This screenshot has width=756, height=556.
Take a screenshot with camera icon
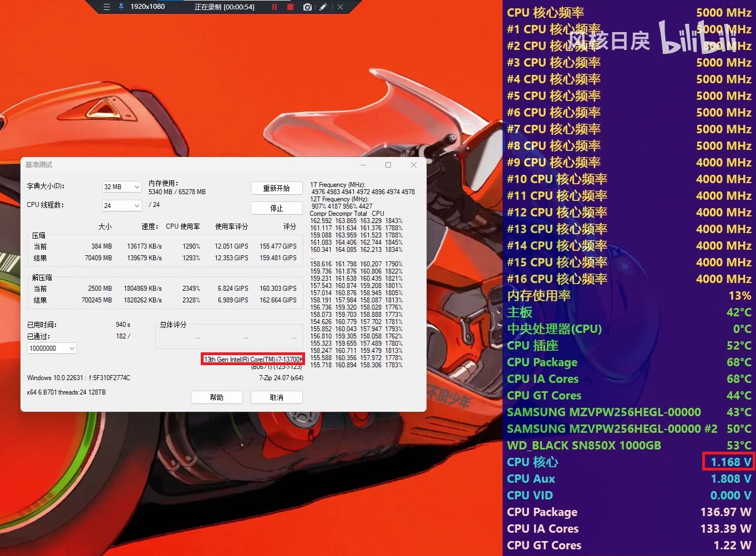[x=307, y=7]
